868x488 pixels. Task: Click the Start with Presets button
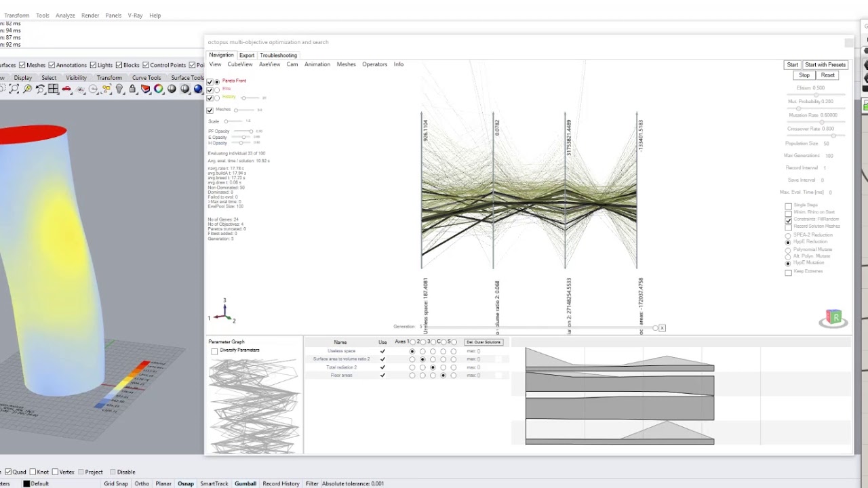(825, 65)
